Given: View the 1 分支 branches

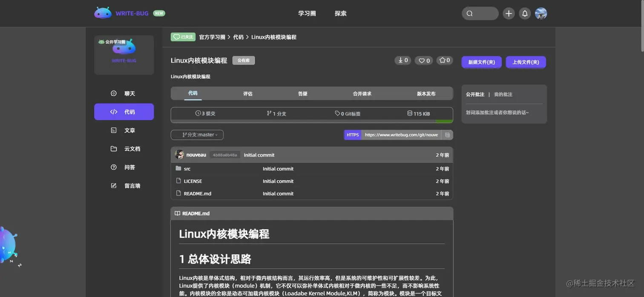Looking at the screenshot, I should pos(276,114).
